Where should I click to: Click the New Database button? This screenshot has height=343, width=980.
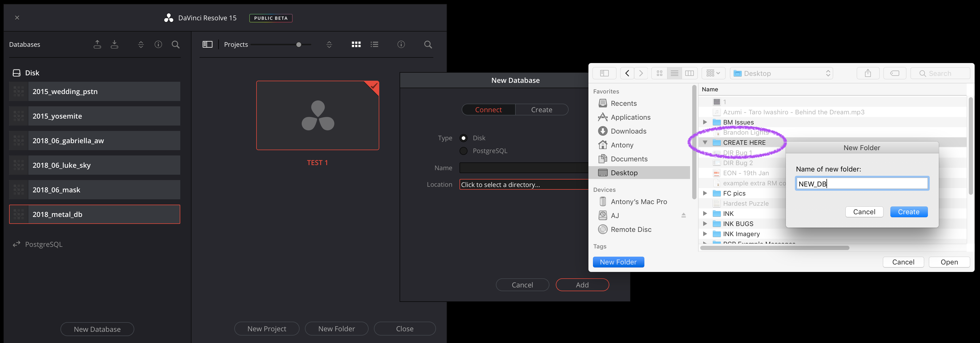tap(97, 329)
